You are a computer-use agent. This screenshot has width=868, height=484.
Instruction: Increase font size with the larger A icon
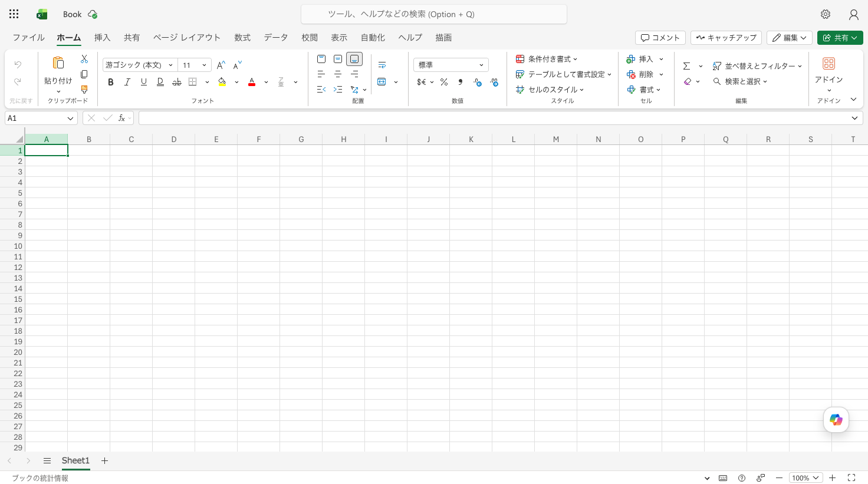point(221,65)
